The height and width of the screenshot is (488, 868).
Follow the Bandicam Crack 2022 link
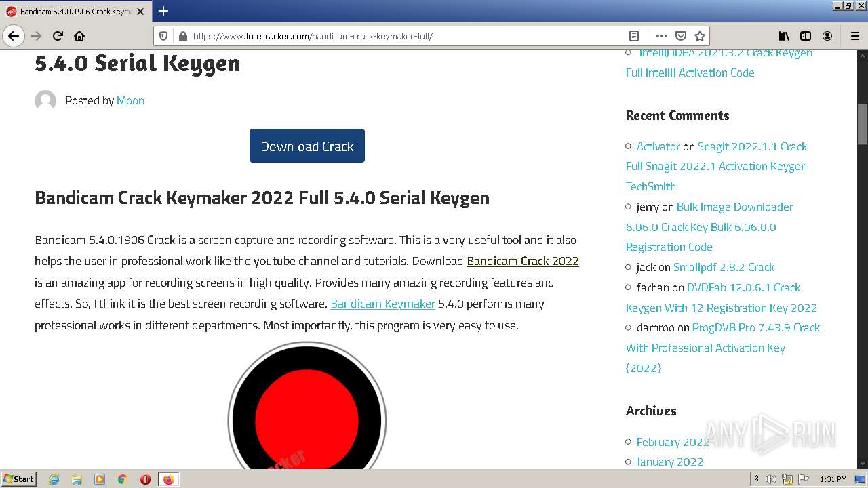pyautogui.click(x=523, y=261)
